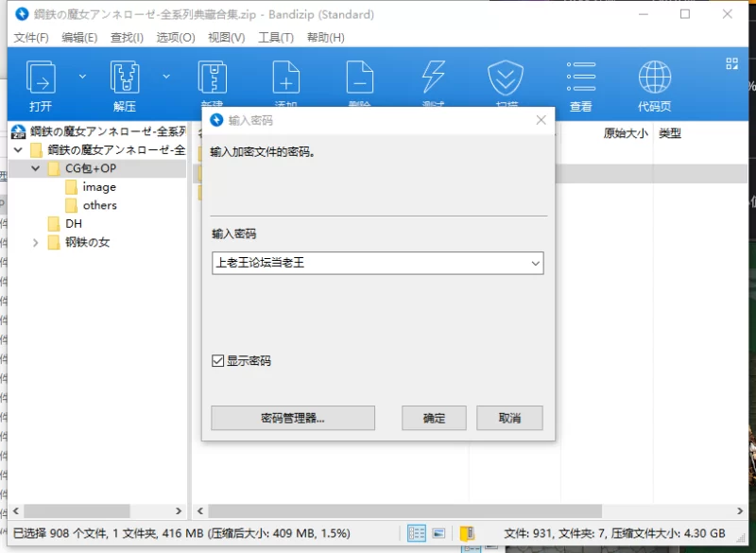Expand the 钢铁の女 folder
The height and width of the screenshot is (553, 756).
coord(35,243)
